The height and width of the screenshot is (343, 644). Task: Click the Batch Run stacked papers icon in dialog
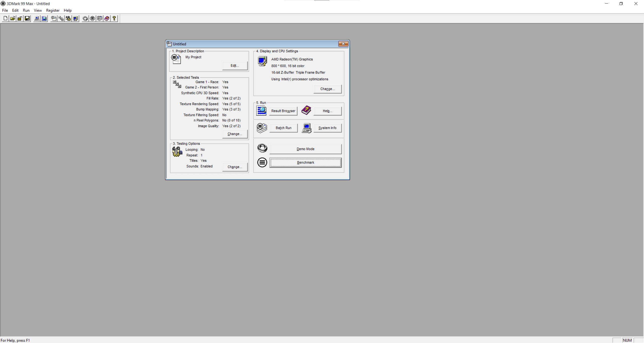tap(262, 128)
